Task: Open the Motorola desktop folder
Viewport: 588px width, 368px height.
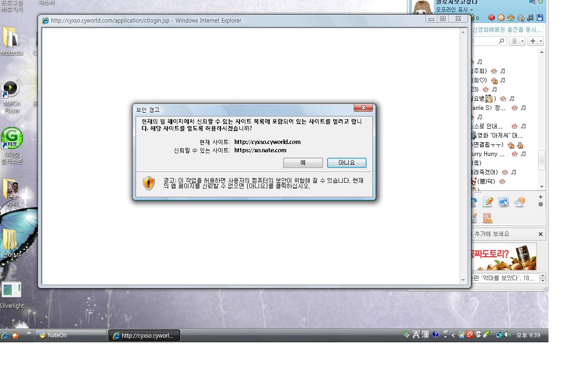Action: tap(11, 41)
